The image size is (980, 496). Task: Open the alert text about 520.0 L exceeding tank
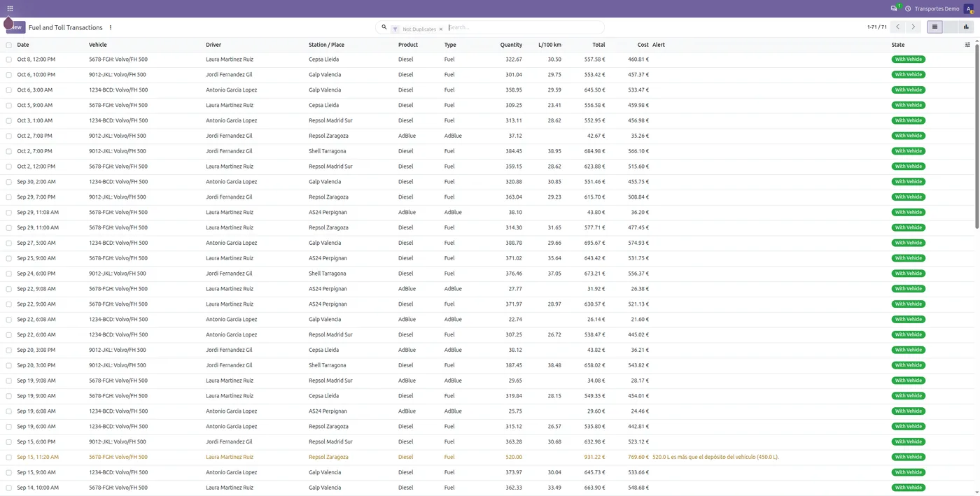tap(715, 457)
